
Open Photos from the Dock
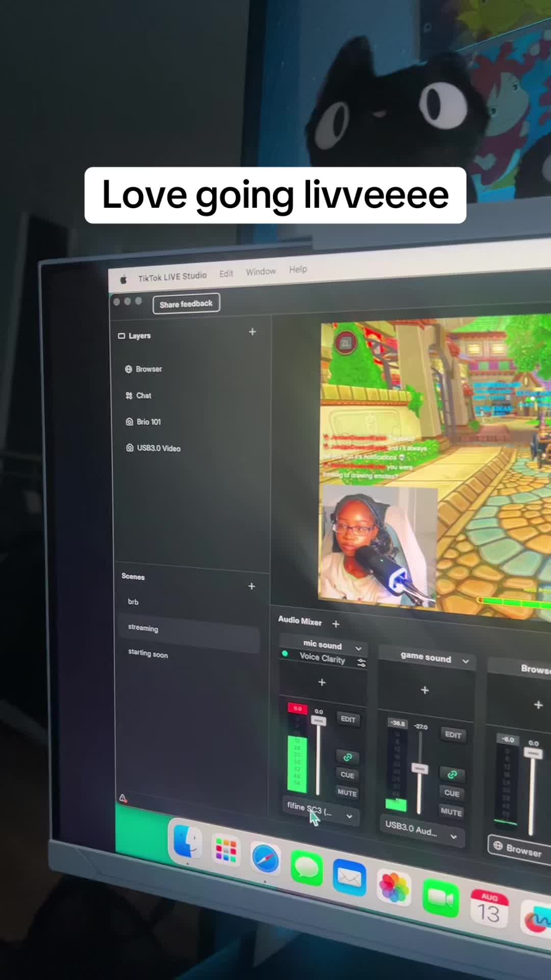[x=394, y=888]
